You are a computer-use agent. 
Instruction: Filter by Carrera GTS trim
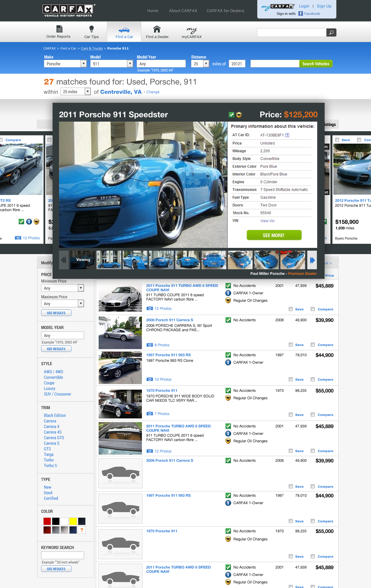[54, 438]
